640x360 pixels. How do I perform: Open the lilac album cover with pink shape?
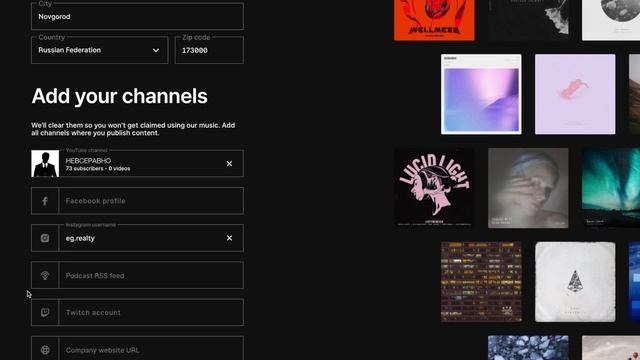click(x=575, y=94)
